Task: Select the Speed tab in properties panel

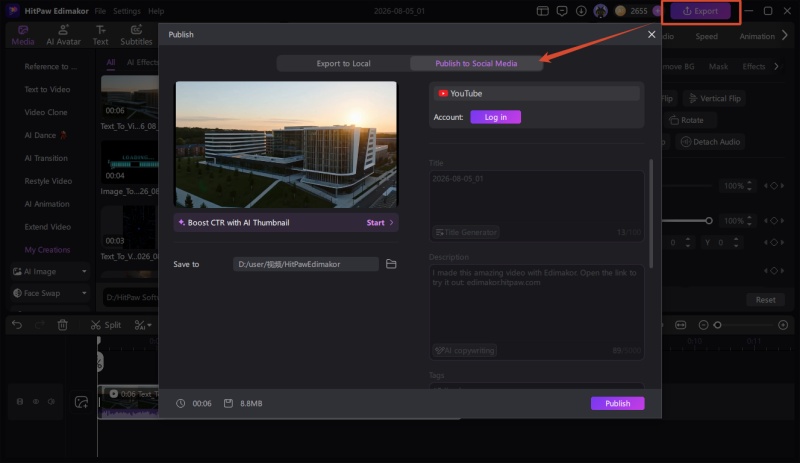Action: point(707,36)
